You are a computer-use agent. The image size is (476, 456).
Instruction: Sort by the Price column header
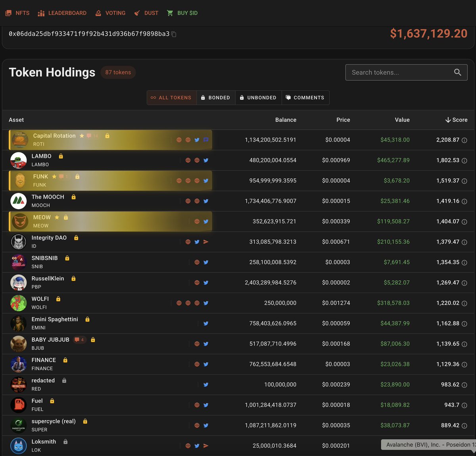pos(343,120)
